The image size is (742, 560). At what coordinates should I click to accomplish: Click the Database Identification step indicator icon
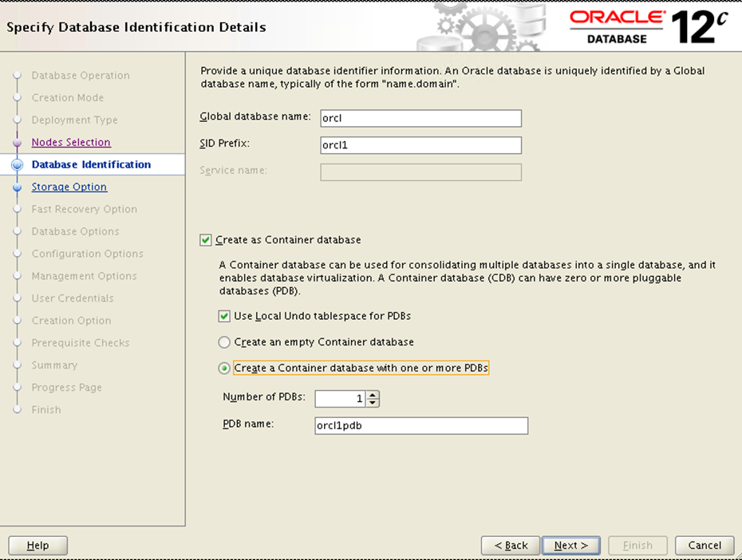[17, 165]
